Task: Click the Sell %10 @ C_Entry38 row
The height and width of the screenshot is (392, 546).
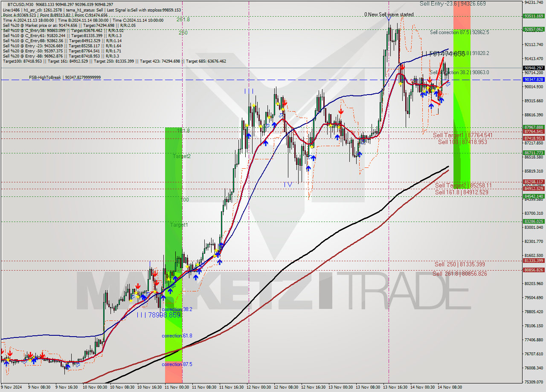Action: pos(63,31)
